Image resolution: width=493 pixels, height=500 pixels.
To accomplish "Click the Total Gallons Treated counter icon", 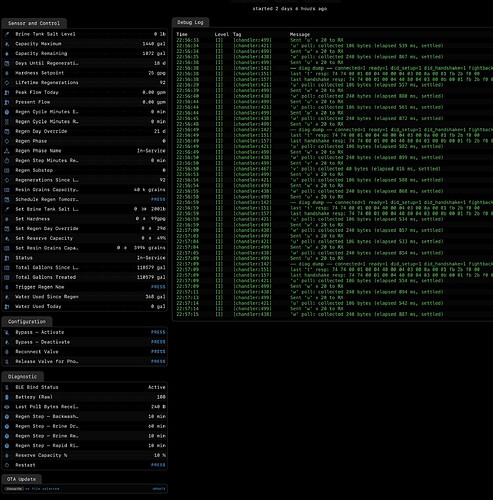I will [x=7, y=277].
